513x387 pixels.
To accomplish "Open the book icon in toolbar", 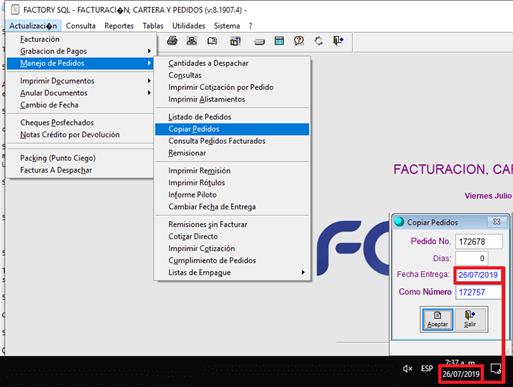I will [212, 41].
